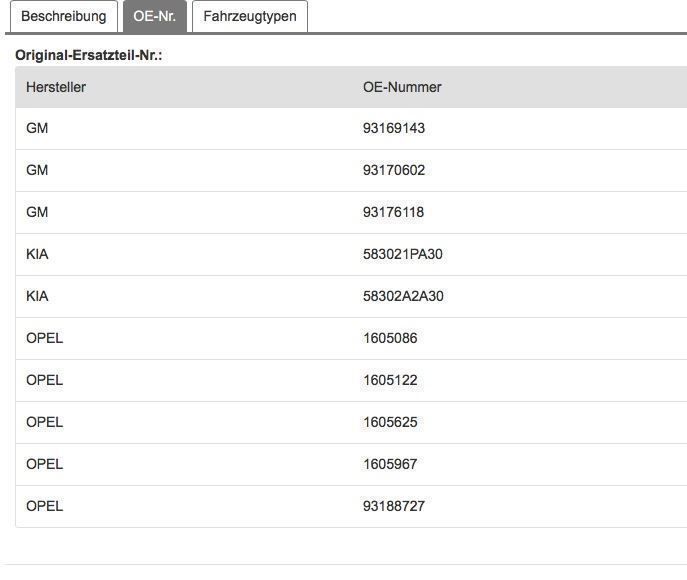Select OPEL manufacturer cell beside 93188727
Viewport: 687px width, 580px height.
click(44, 506)
